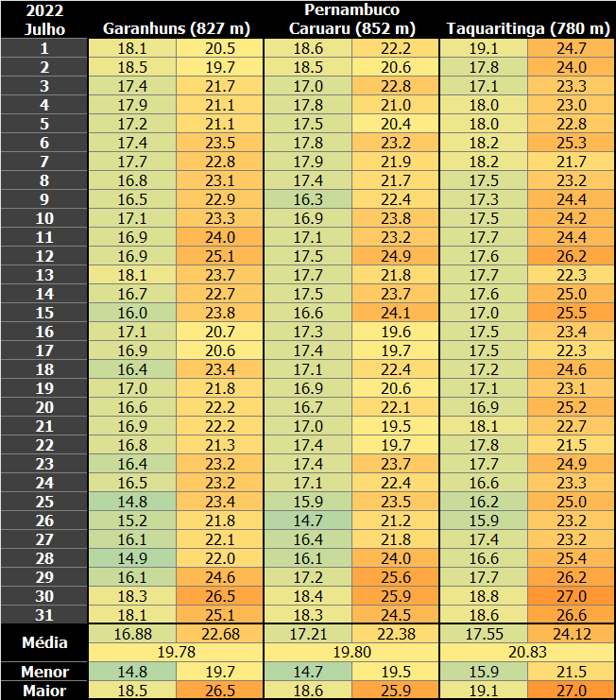Select Garanhuns average maximum "22.68"

220,634
